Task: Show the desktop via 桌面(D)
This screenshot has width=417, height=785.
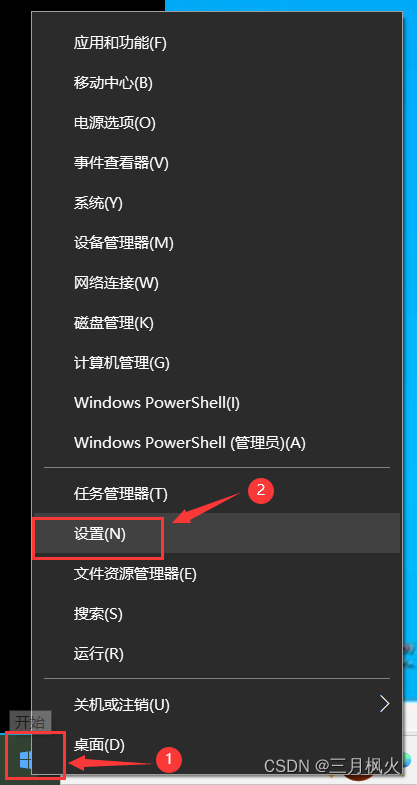Action: [99, 745]
